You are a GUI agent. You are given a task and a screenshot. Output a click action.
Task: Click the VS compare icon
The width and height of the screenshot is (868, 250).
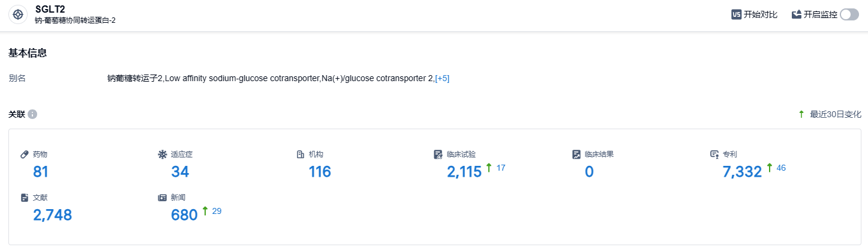click(x=736, y=15)
